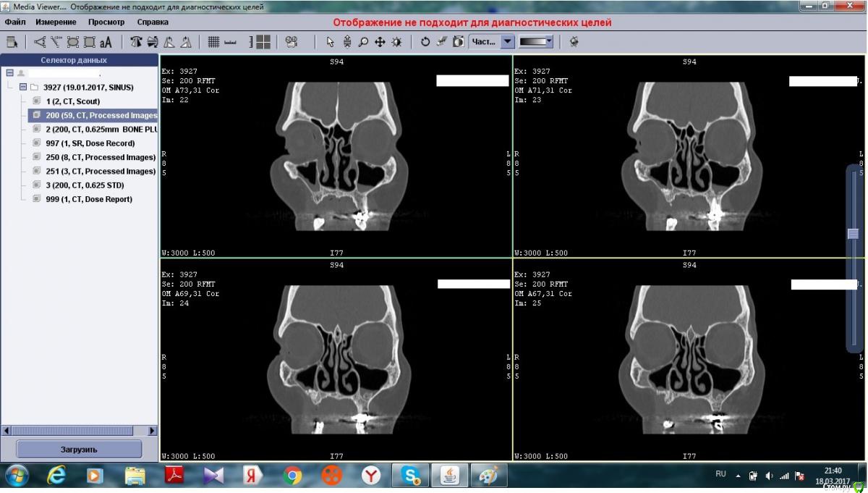Select the rectangle ROI tool

click(90, 42)
